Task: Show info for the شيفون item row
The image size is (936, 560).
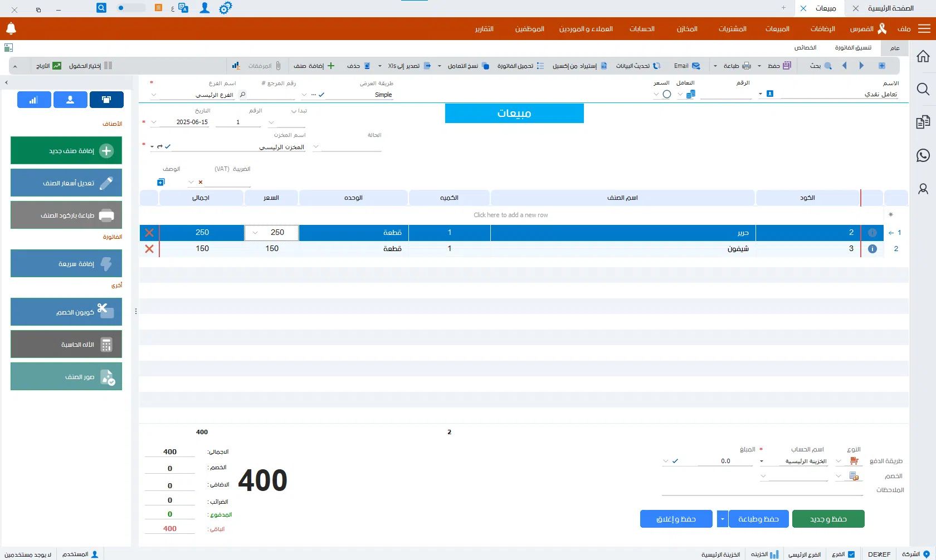Action: tap(872, 249)
